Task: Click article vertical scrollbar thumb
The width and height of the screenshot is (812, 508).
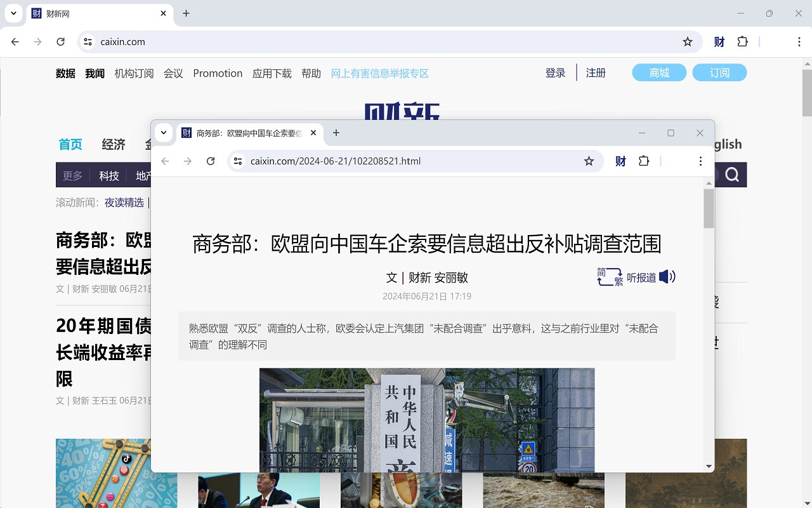Action: pyautogui.click(x=709, y=208)
